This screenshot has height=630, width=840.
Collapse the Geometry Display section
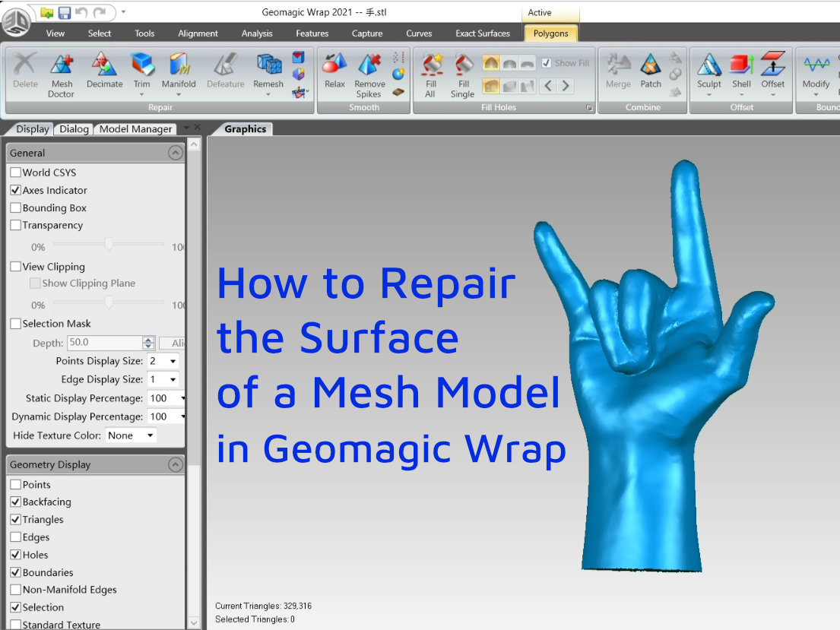pyautogui.click(x=175, y=464)
